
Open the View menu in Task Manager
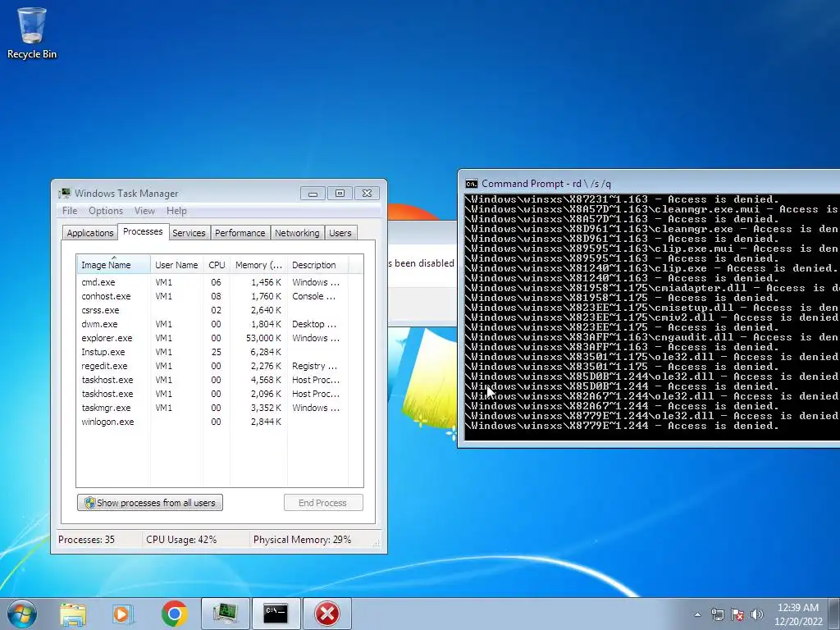click(x=144, y=211)
